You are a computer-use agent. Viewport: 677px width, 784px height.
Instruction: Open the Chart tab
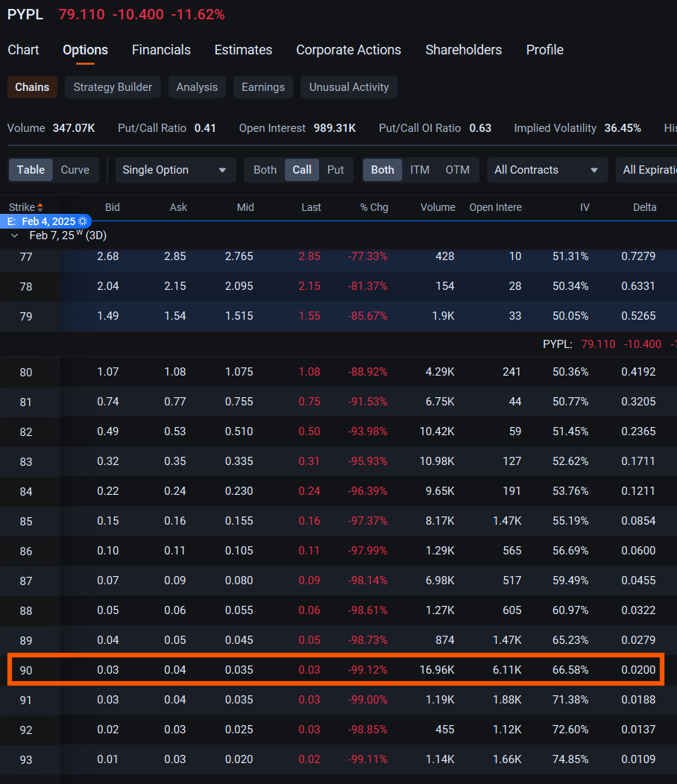pyautogui.click(x=23, y=50)
